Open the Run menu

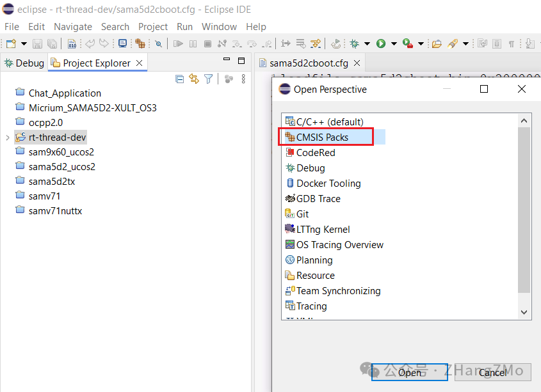click(x=184, y=27)
